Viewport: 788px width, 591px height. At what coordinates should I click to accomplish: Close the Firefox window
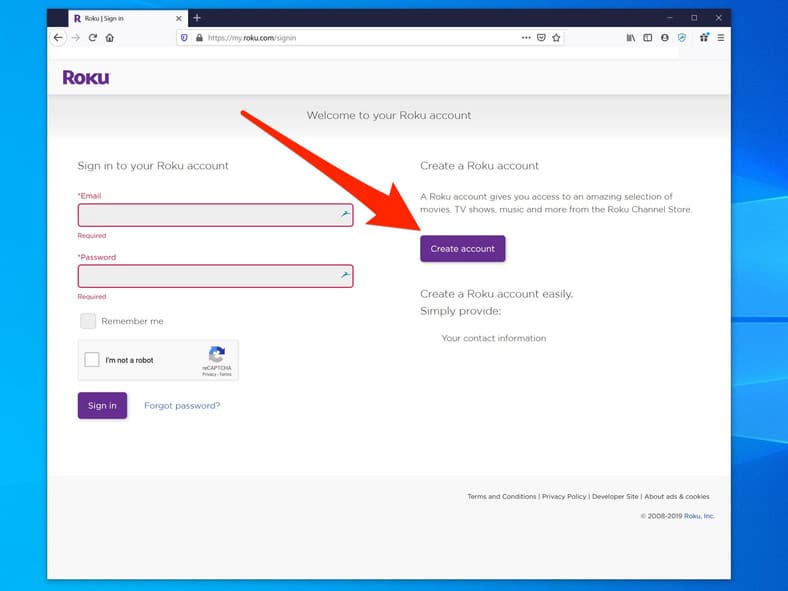719,18
